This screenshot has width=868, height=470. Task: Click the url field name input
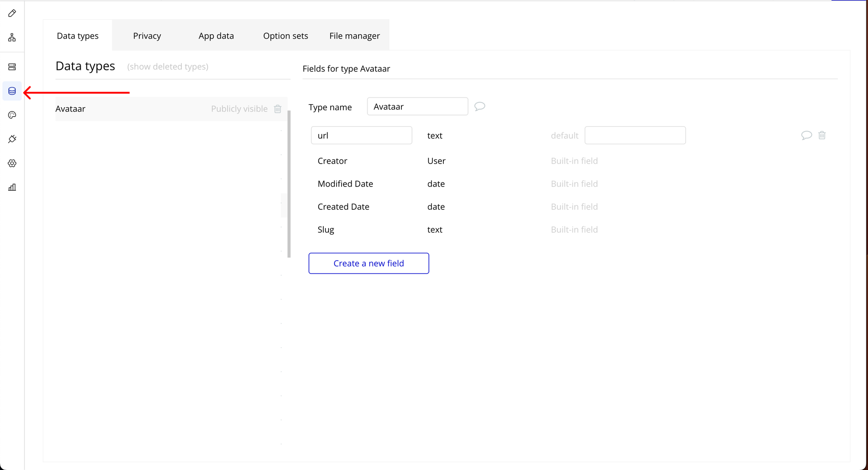pos(361,135)
